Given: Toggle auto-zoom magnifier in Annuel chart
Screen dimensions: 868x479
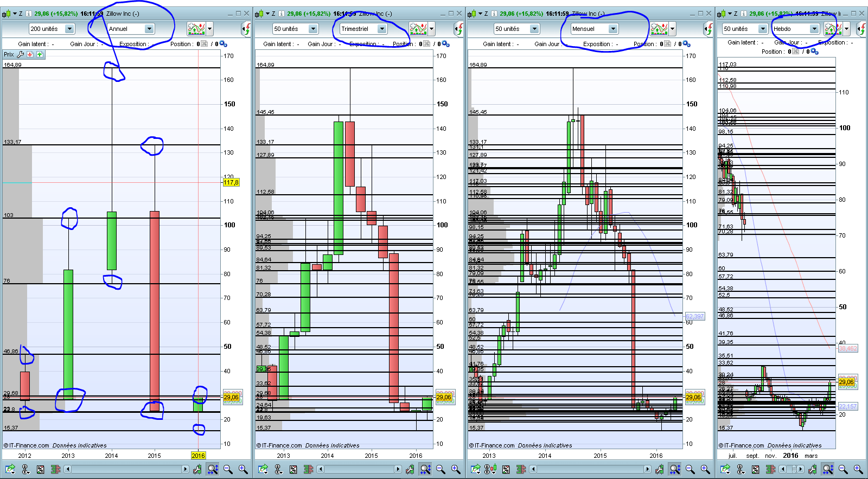Looking at the screenshot, I should 213,469.
